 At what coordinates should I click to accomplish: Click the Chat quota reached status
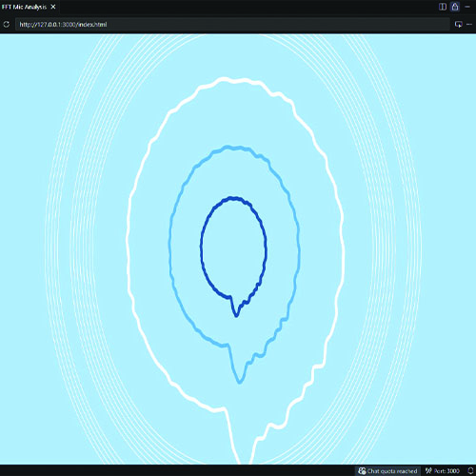click(387, 471)
